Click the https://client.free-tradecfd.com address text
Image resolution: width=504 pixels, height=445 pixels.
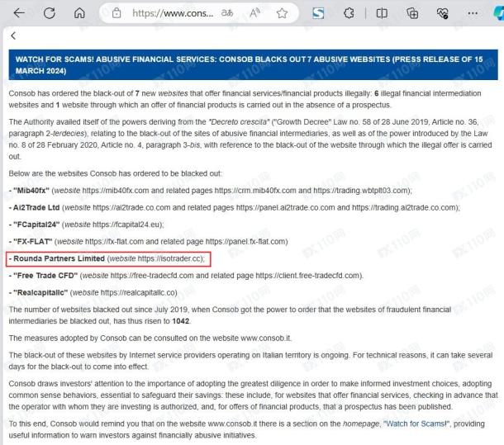pyautogui.click(x=307, y=276)
